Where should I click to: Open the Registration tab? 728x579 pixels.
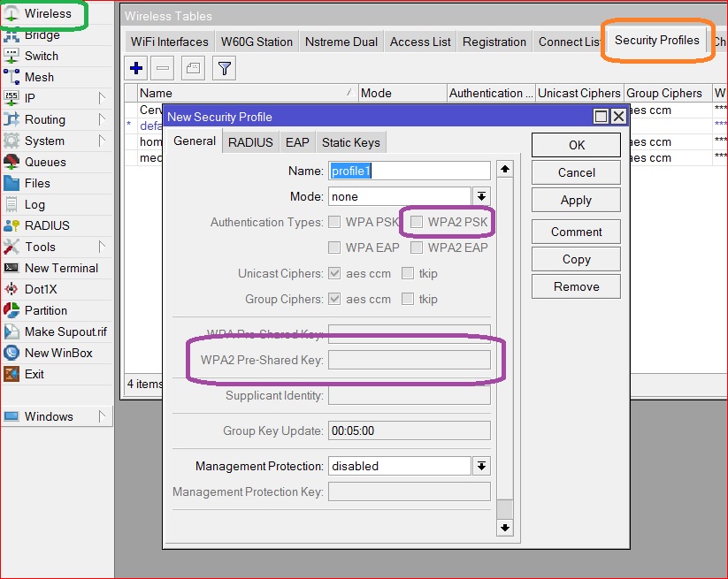(x=494, y=42)
